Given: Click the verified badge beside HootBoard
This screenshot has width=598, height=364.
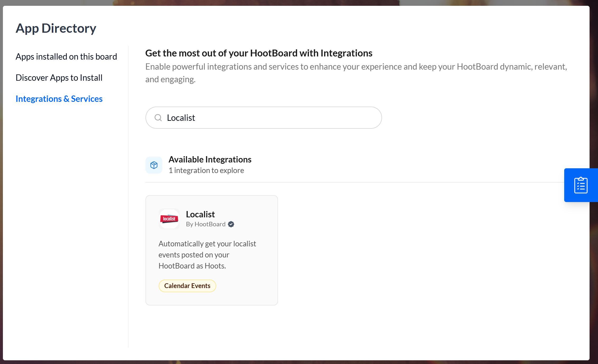Looking at the screenshot, I should 231,224.
